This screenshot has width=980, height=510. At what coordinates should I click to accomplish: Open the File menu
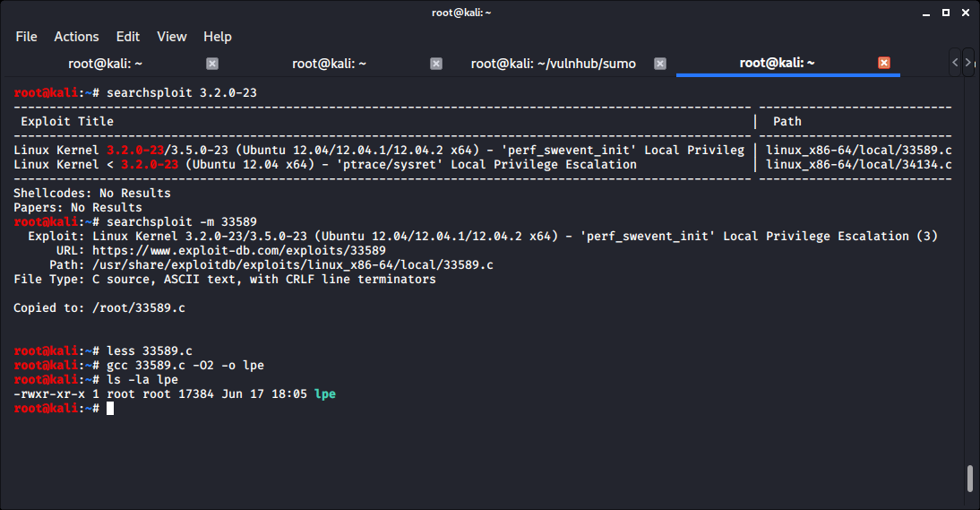[26, 37]
